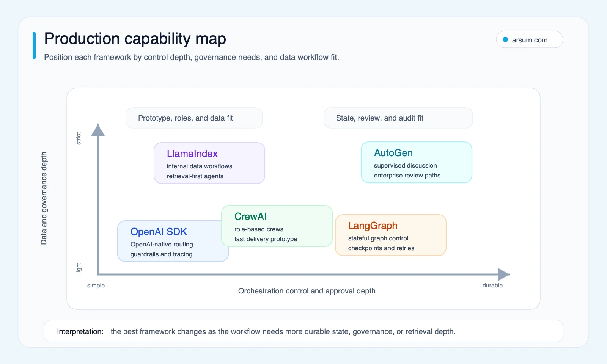The image size is (607, 364).
Task: Click the 'fast delivery prototype' text
Action: 266,239
